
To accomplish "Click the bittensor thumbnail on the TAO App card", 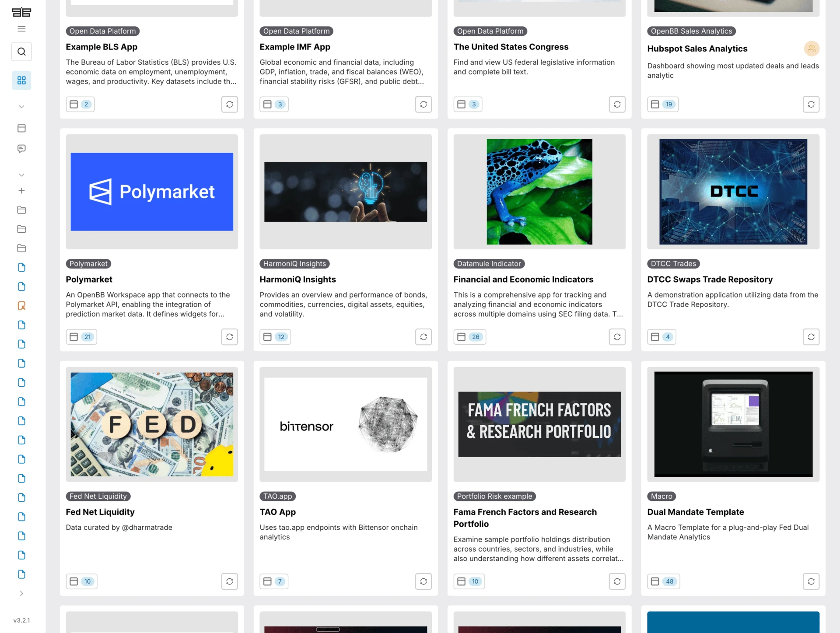I will tap(346, 424).
